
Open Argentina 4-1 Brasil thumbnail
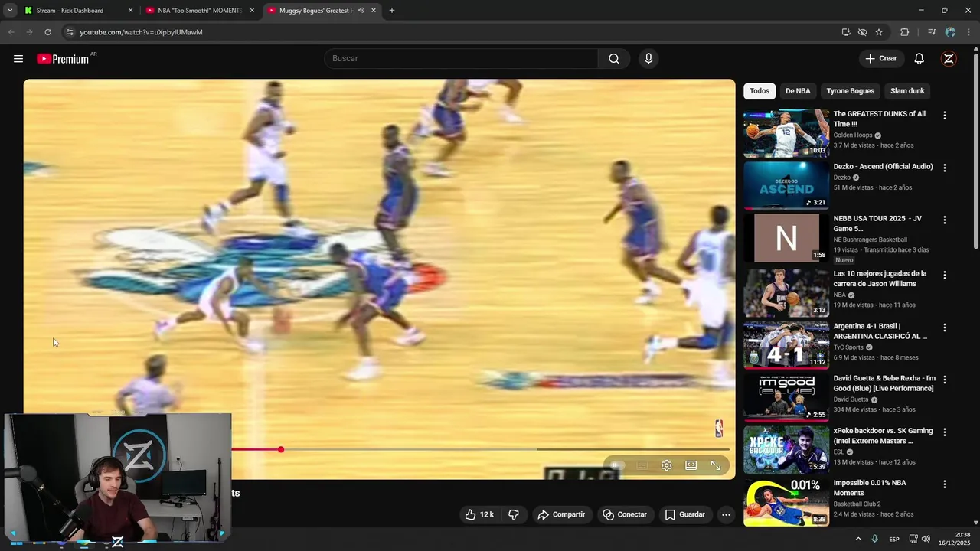pos(786,345)
